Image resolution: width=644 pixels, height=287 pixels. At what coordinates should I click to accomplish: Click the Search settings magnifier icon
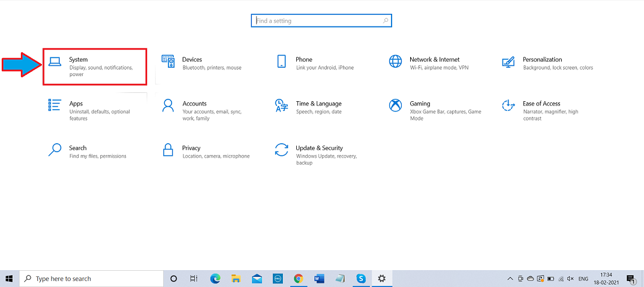point(55,150)
